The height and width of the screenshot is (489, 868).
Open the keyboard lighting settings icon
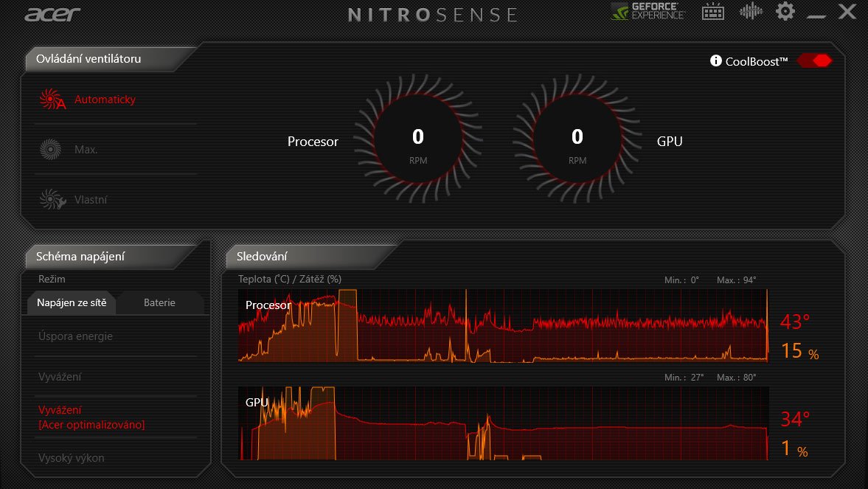coord(712,12)
